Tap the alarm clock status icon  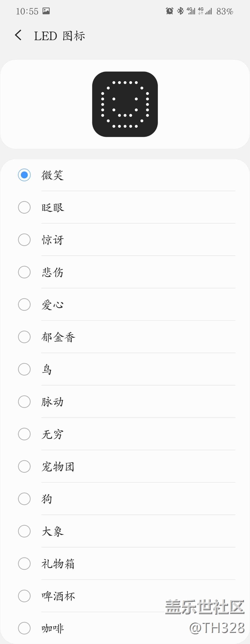click(170, 11)
